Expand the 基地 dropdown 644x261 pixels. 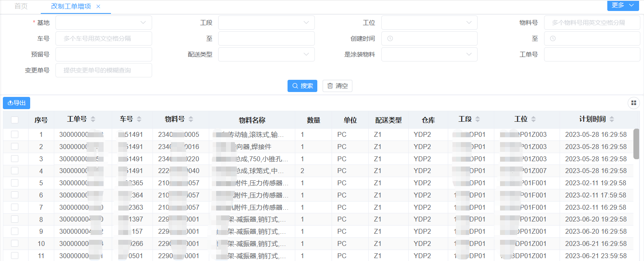point(104,23)
